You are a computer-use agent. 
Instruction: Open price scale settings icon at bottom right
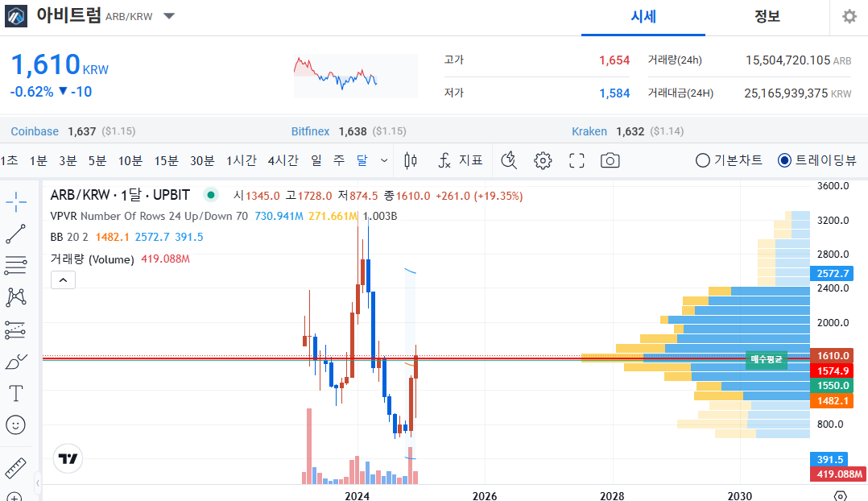(x=841, y=495)
